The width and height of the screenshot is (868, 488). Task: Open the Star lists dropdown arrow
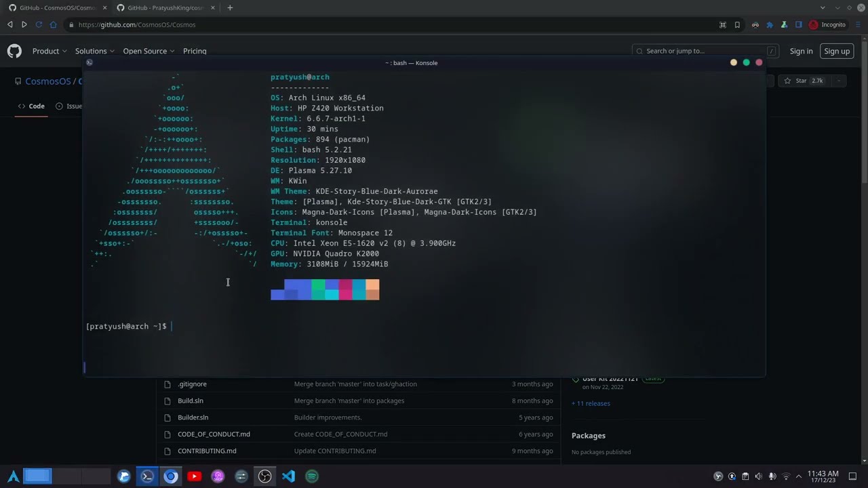840,81
